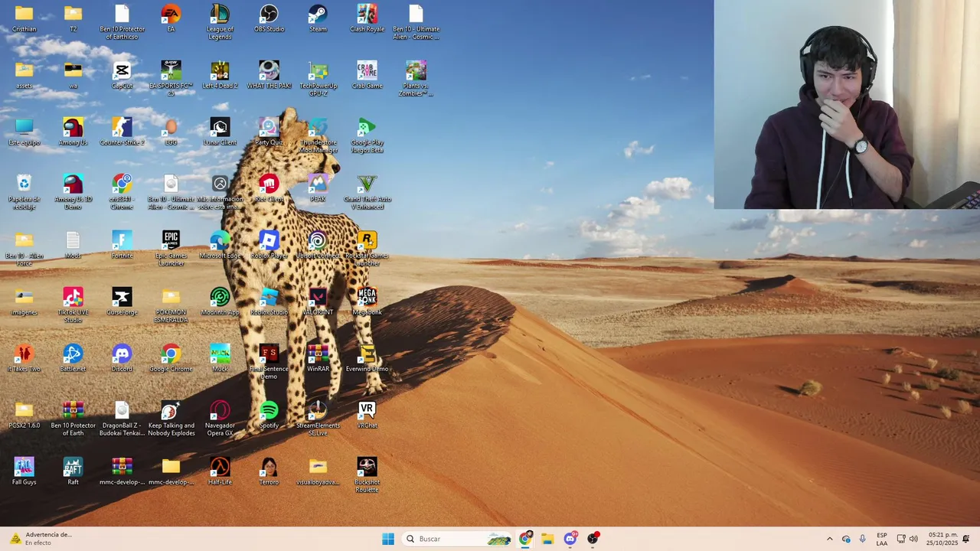Open the EA app shortcut
This screenshot has height=551, width=980.
[171, 18]
